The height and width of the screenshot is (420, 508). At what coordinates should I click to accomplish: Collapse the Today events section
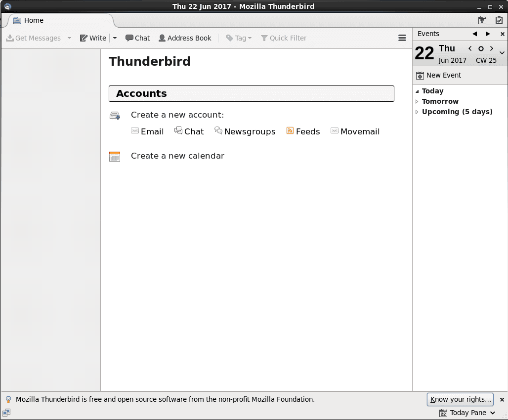pyautogui.click(x=417, y=91)
